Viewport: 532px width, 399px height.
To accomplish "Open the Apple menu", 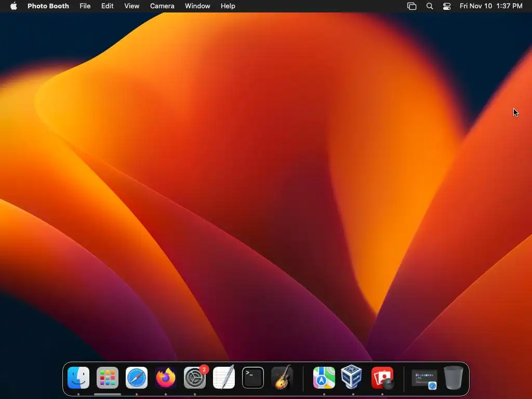I will tap(14, 6).
